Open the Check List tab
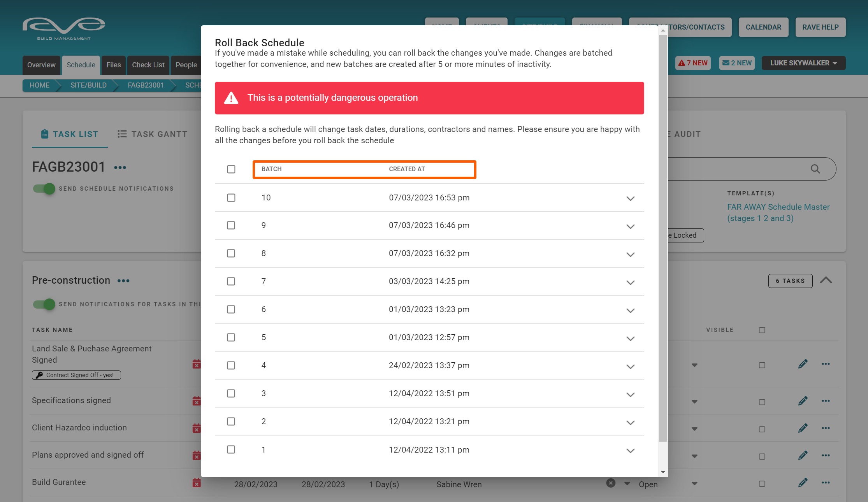This screenshot has height=502, width=868. [148, 65]
